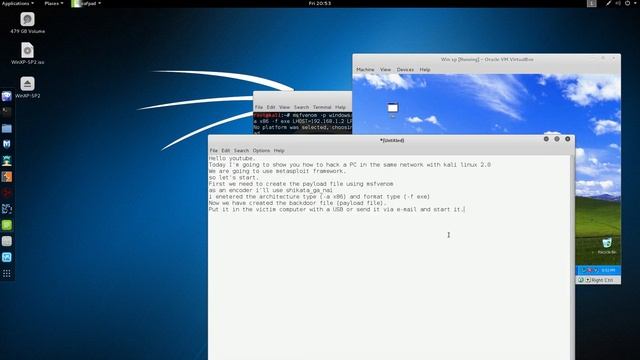Screen dimensions: 640x360
Task: Click the power icon in the top bar
Action: pyautogui.click(x=628, y=3)
